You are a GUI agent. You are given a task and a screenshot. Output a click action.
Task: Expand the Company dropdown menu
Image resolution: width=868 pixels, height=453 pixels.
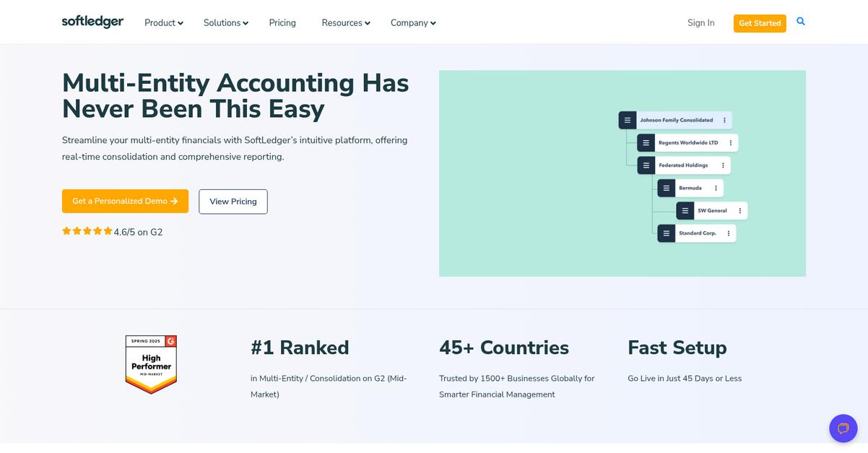point(413,23)
